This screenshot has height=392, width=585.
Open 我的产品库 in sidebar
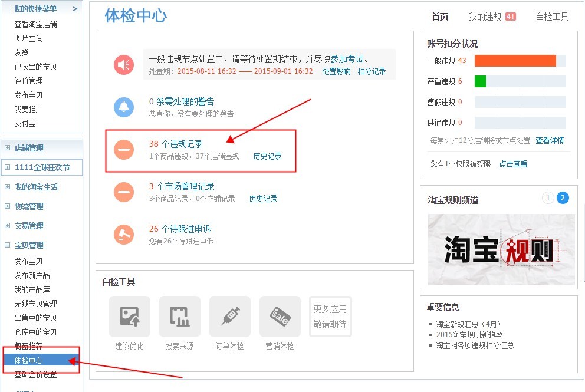[x=32, y=289]
